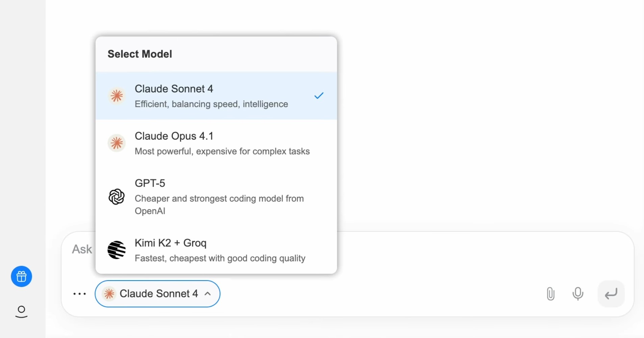Click the Claude Sonnet 4 model pill button
Image resolution: width=644 pixels, height=338 pixels.
pyautogui.click(x=157, y=294)
